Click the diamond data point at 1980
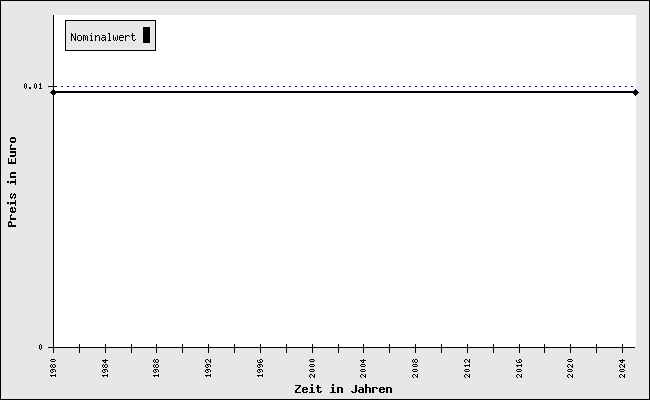 tap(53, 92)
